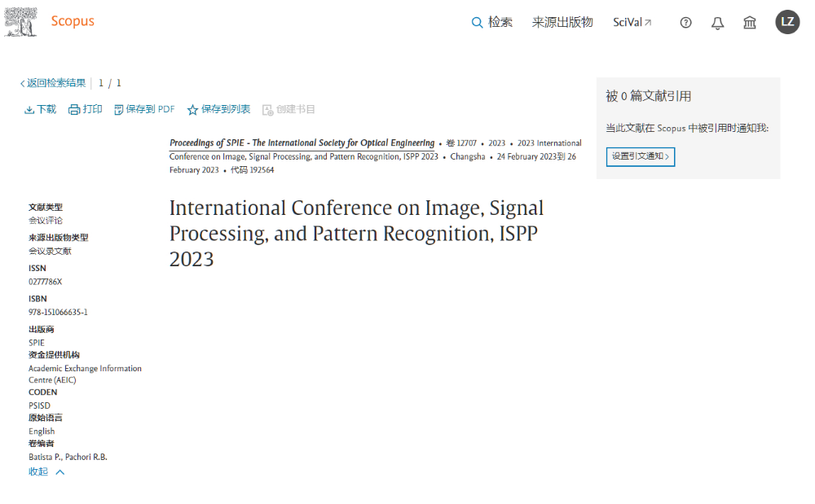This screenshot has width=815, height=504.
Task: Click the chevron in 设置引文通知 button
Action: [x=667, y=157]
